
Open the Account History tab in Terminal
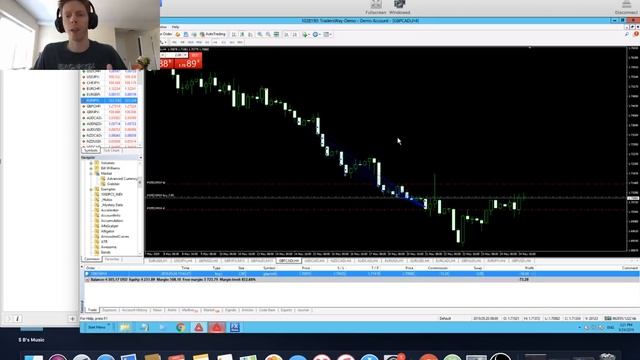coord(134,310)
